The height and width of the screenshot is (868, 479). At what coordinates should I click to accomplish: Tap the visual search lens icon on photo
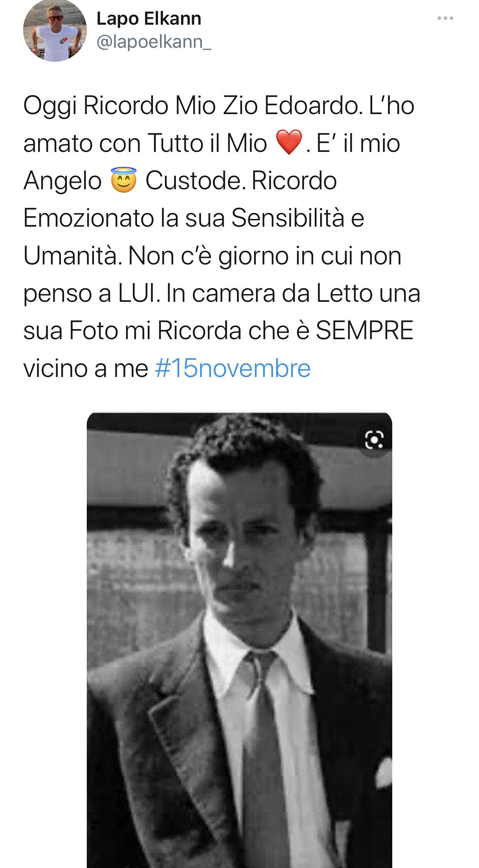pos(374,440)
